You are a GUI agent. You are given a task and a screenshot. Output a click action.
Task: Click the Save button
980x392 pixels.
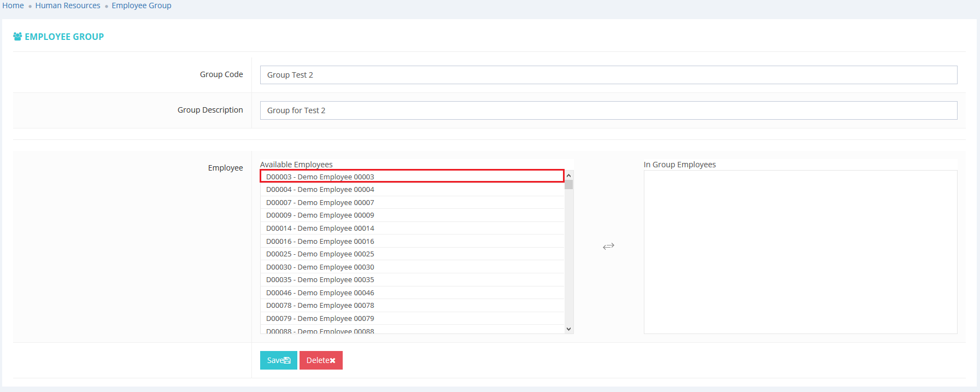(278, 360)
